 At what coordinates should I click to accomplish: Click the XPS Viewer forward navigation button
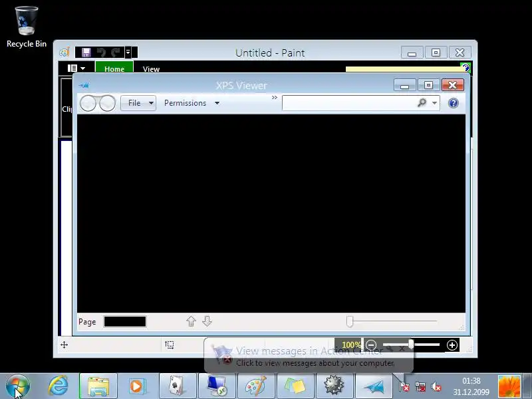click(107, 103)
